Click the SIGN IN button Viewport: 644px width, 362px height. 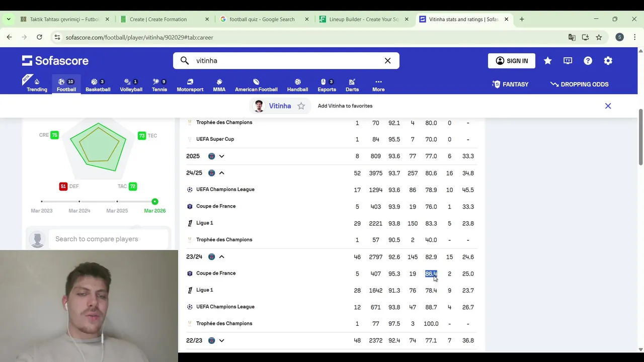(512, 61)
